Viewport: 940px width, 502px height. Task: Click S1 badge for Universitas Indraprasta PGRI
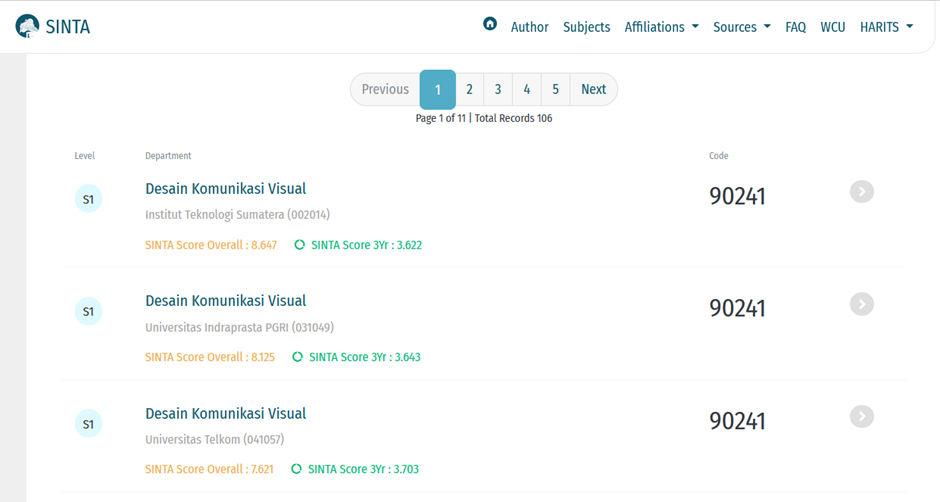[x=88, y=311]
